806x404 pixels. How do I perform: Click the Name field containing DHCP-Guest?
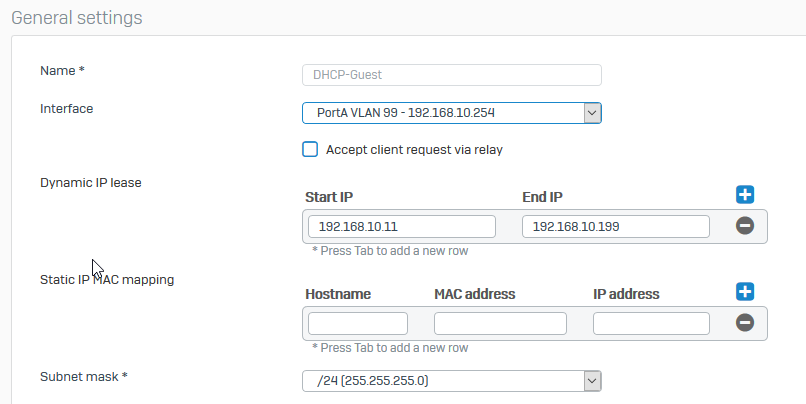451,75
